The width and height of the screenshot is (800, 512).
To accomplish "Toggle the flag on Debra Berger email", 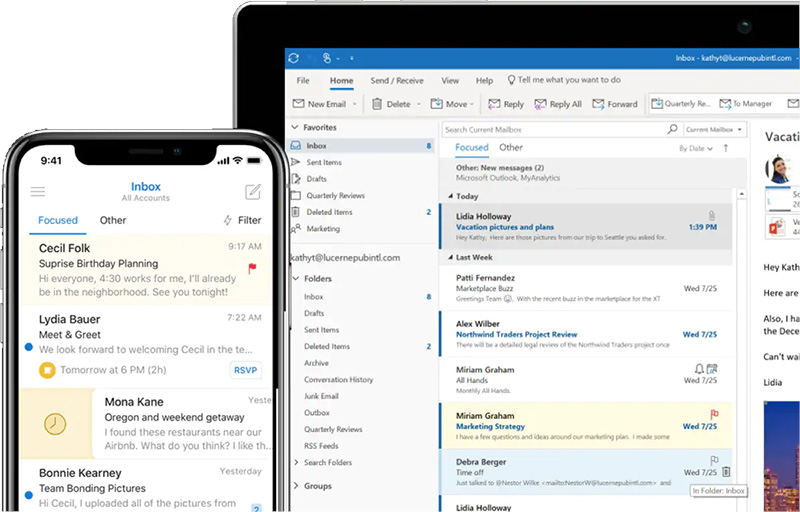I will (714, 461).
